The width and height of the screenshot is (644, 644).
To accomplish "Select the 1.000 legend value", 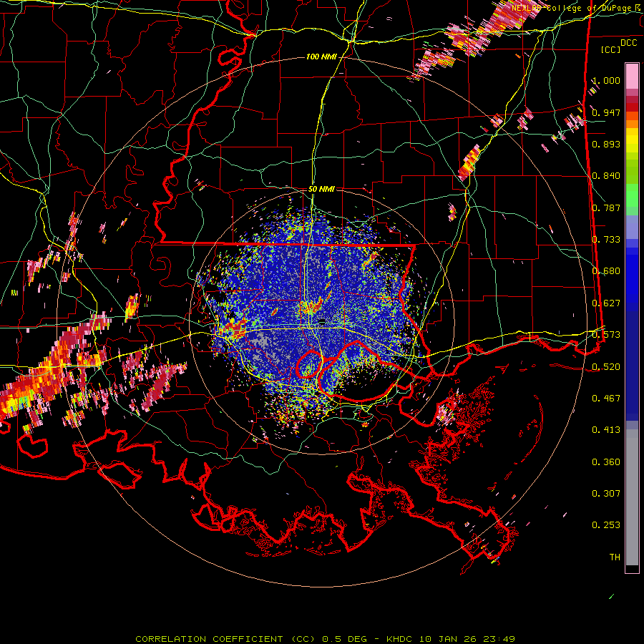I will (606, 80).
